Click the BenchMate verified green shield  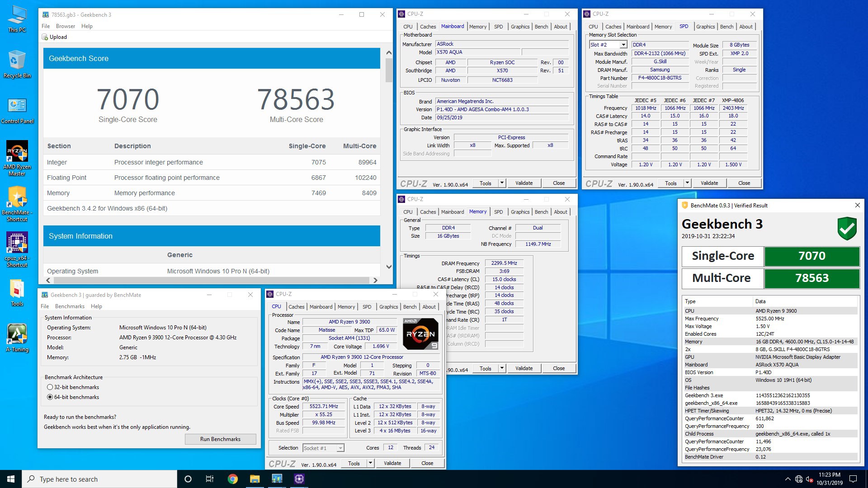(847, 229)
